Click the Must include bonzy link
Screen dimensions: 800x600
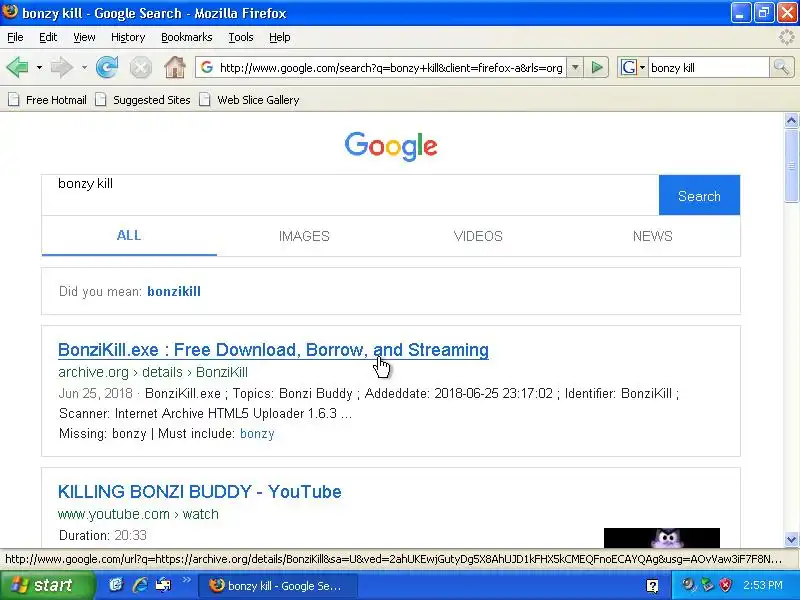[257, 434]
